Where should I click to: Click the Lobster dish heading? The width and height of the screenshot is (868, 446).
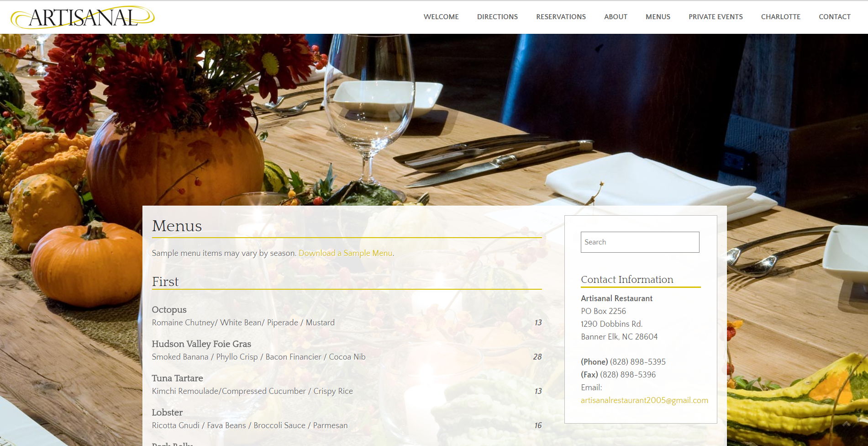pyautogui.click(x=167, y=413)
